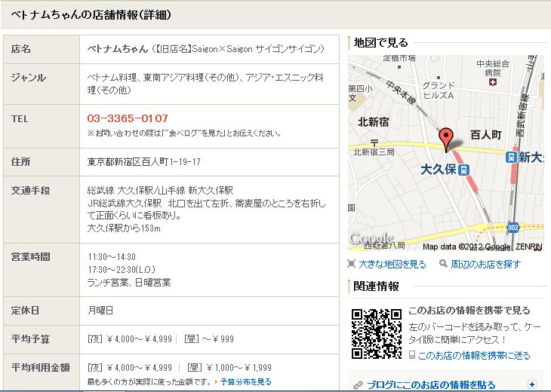
Task: Click the Google logo on map
Action: 371,239
